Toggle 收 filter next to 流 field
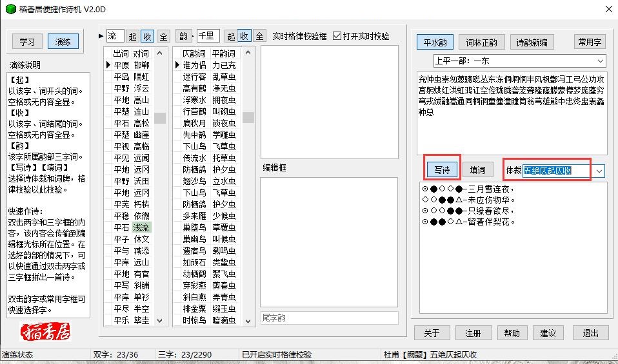Screen dimensions: 618x364 point(148,37)
